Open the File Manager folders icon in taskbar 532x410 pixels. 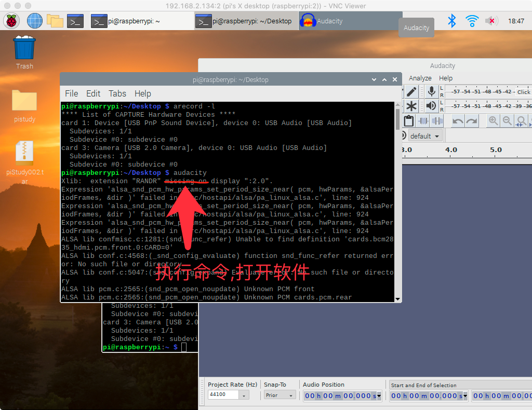pos(55,21)
